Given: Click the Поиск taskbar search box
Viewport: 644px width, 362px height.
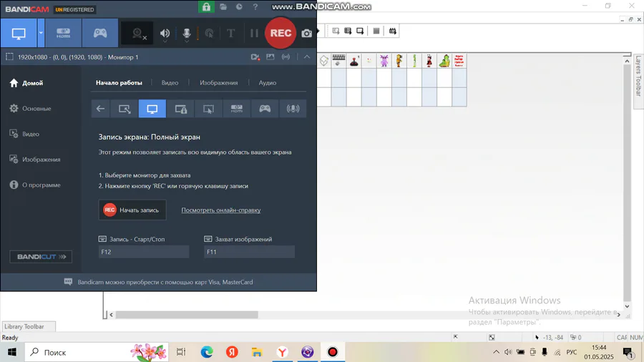Looking at the screenshot, I should 97,352.
